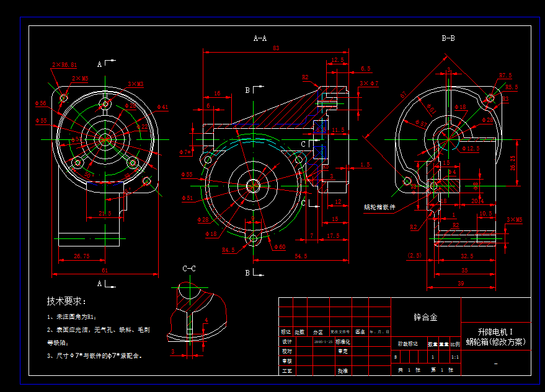Screen dimensions: 545x392
Task: Pick the 67 diagonal dimension
Action: click(404, 95)
